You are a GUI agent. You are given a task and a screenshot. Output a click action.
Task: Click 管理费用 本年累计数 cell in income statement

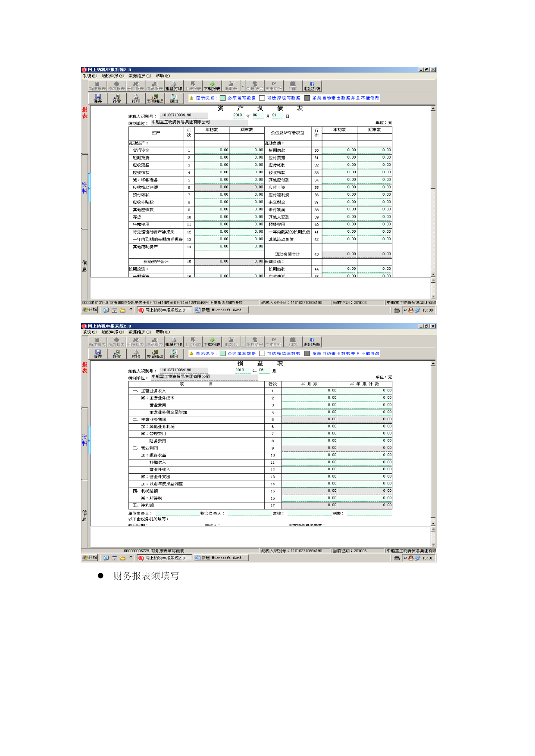coord(364,434)
